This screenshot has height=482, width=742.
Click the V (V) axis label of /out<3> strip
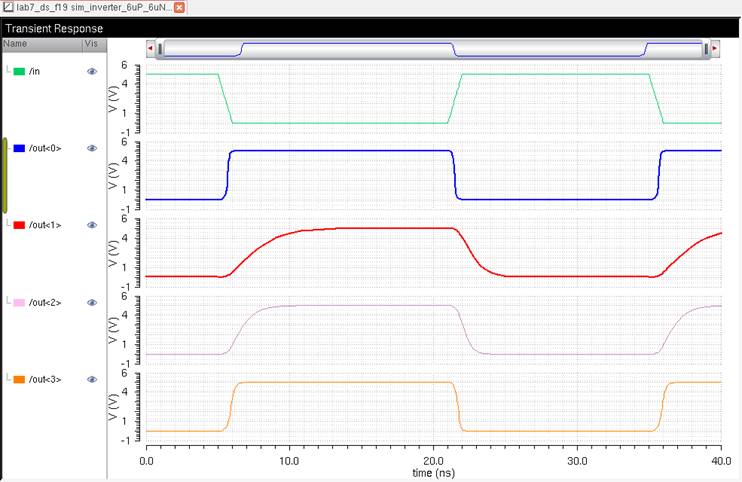[113, 407]
